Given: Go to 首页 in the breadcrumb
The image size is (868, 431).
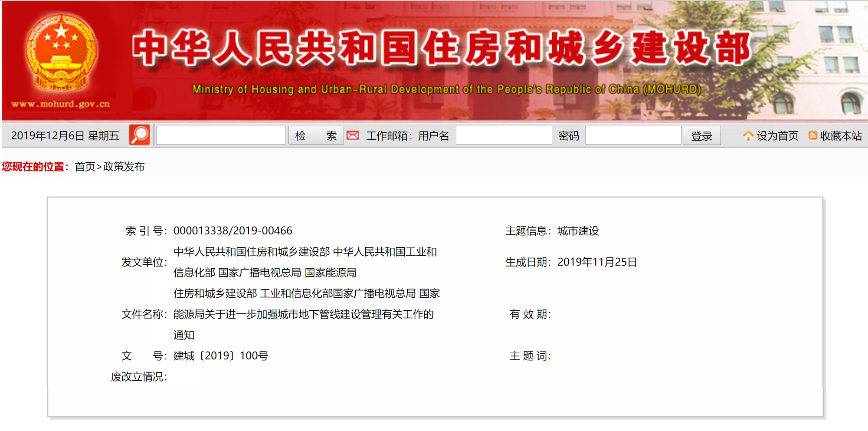Looking at the screenshot, I should click(x=85, y=167).
